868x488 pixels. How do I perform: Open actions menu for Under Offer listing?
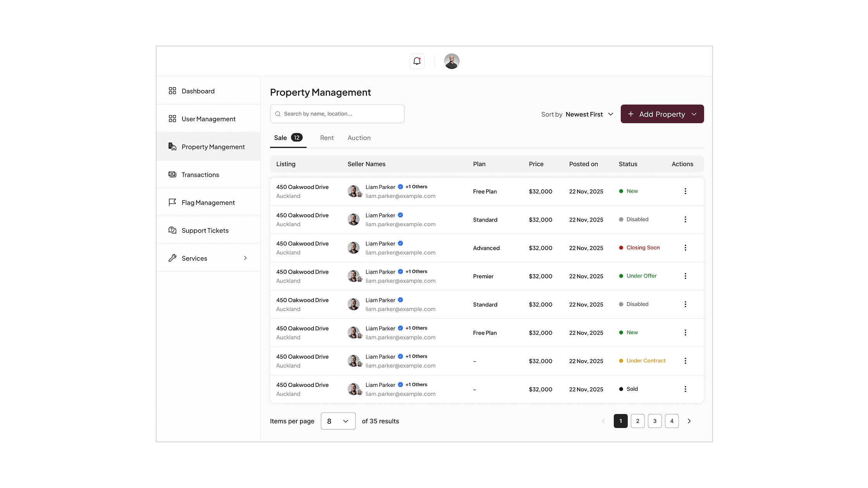tap(685, 276)
